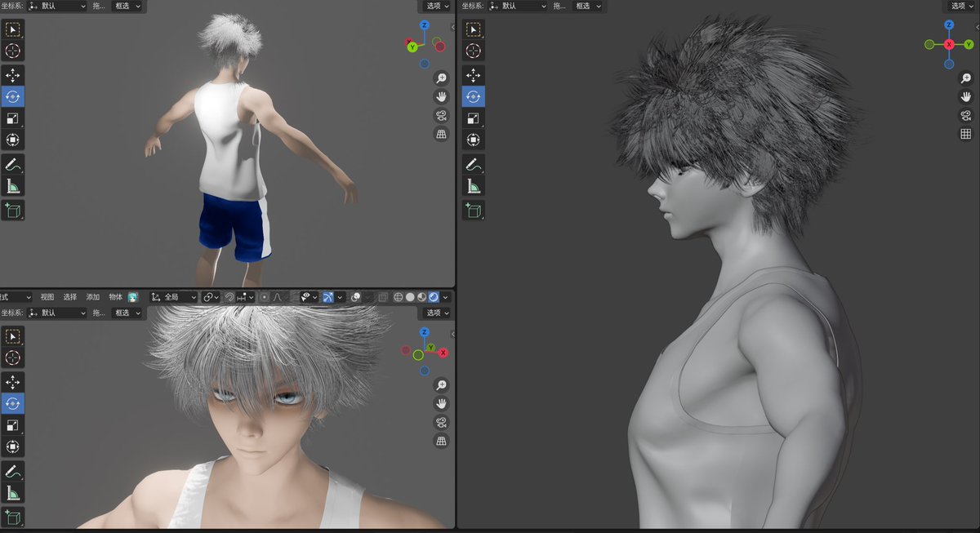Open the snap settings dropdown

coord(245,297)
